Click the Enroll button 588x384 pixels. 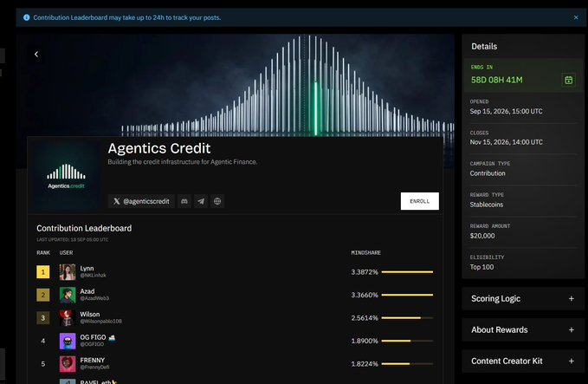click(420, 201)
